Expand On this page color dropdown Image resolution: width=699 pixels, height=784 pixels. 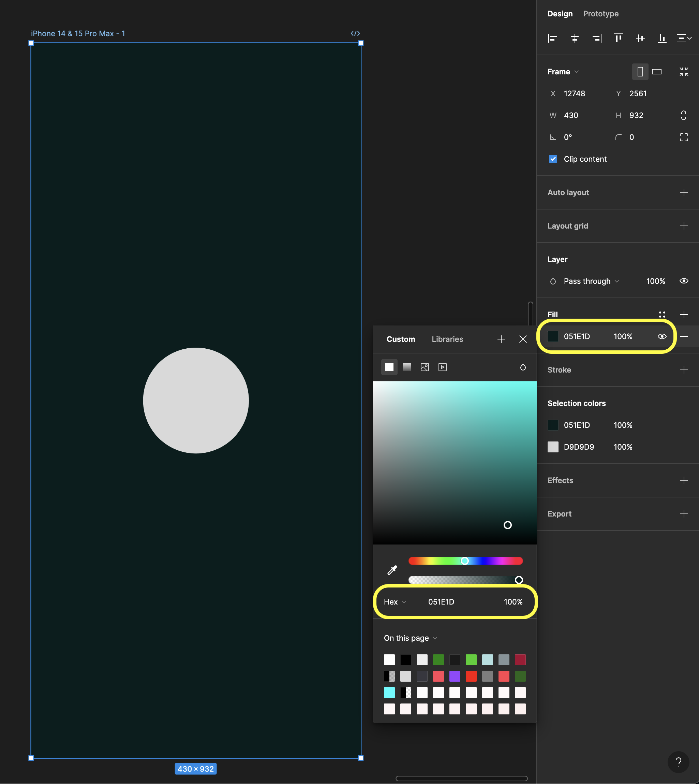(410, 638)
